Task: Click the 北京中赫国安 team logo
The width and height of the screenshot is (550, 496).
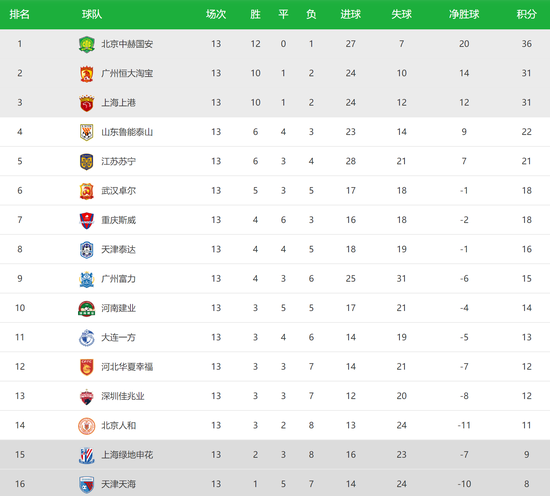Action: [86, 44]
